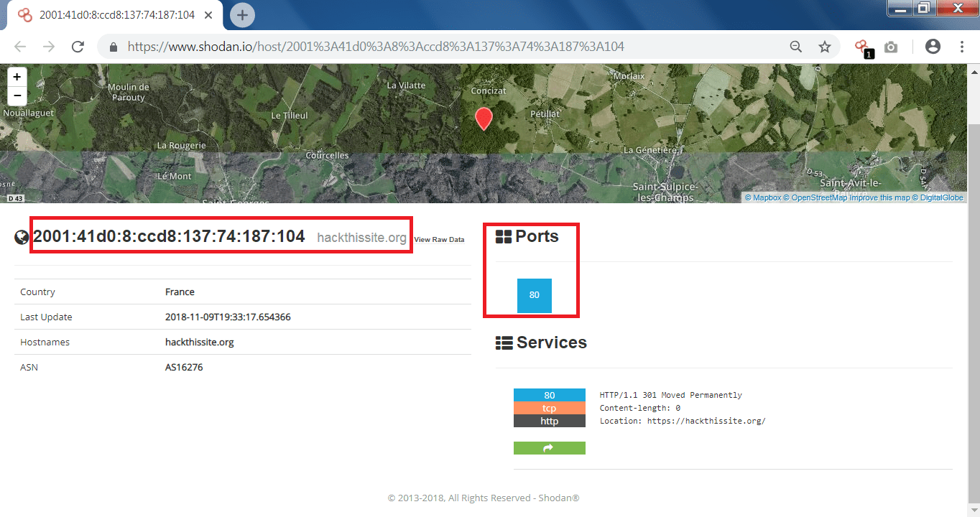Click the red map location pin
Viewport: 980px width, 517px height.
484,118
